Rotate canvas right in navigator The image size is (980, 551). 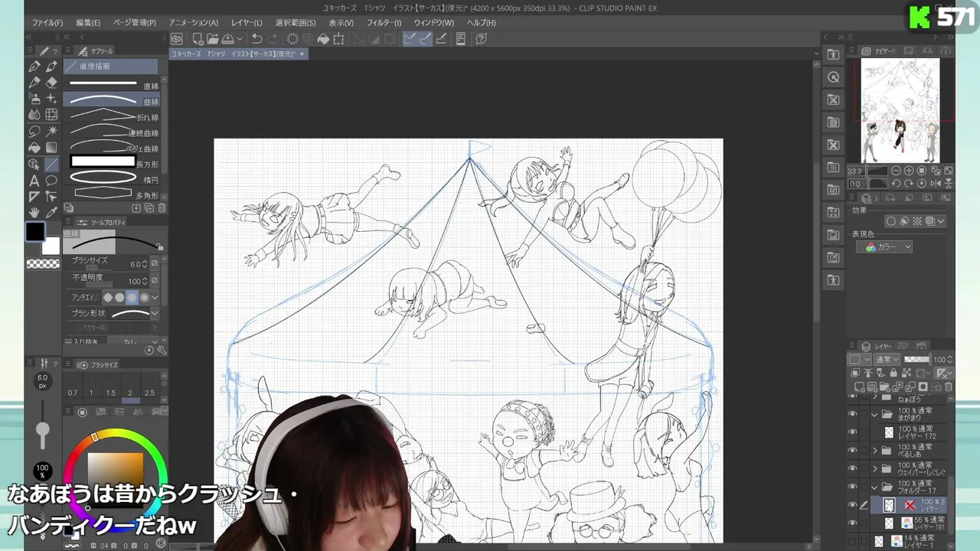pyautogui.click(x=909, y=184)
